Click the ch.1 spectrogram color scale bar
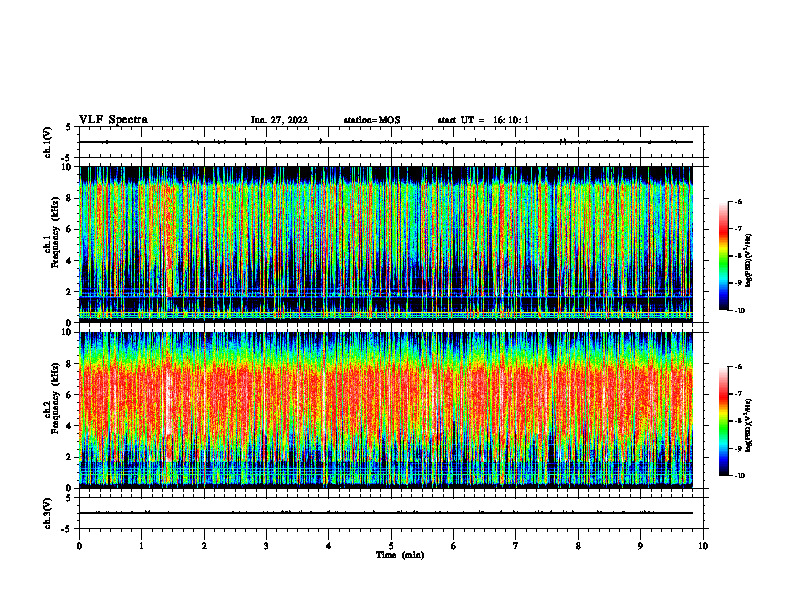The image size is (792, 612). (723, 256)
